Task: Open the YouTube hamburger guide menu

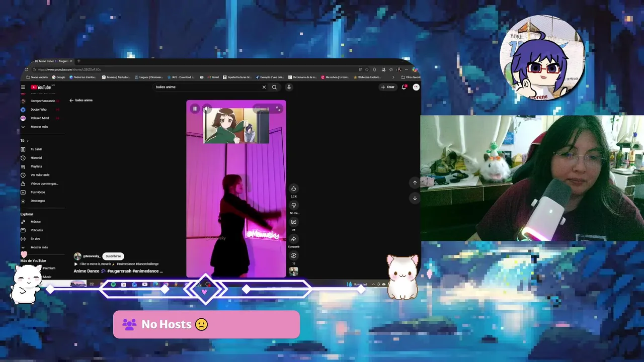Action: point(23,87)
